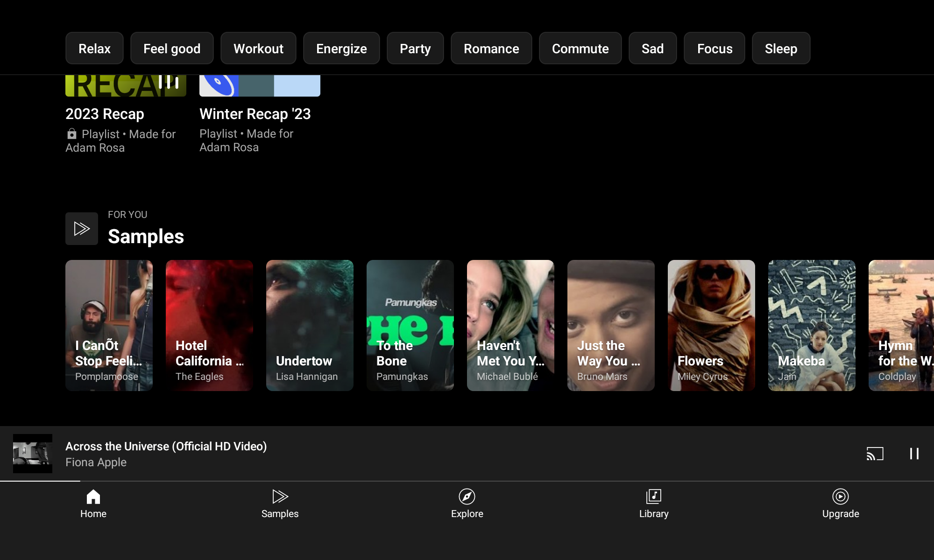Image resolution: width=934 pixels, height=560 pixels.
Task: Tap the Cast to device icon
Action: [875, 454]
